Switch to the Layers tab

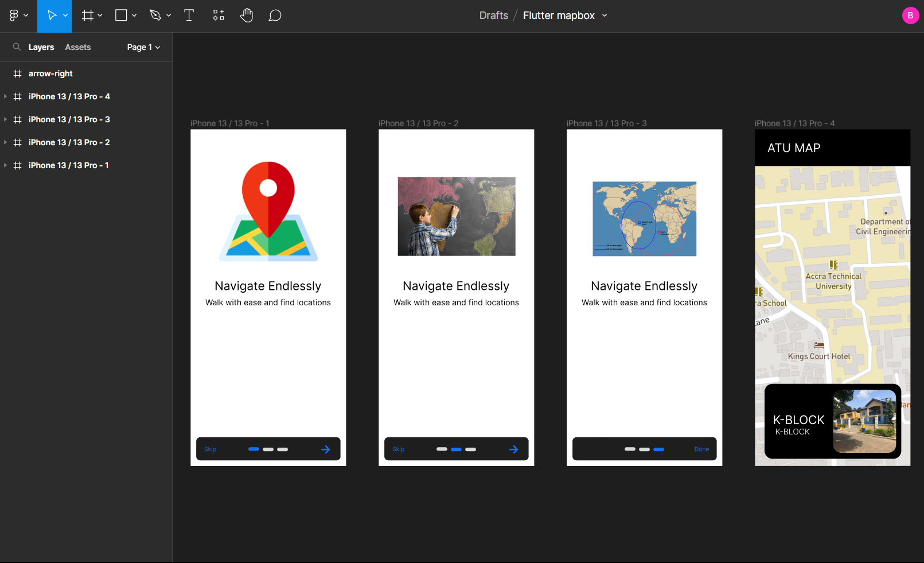point(41,47)
